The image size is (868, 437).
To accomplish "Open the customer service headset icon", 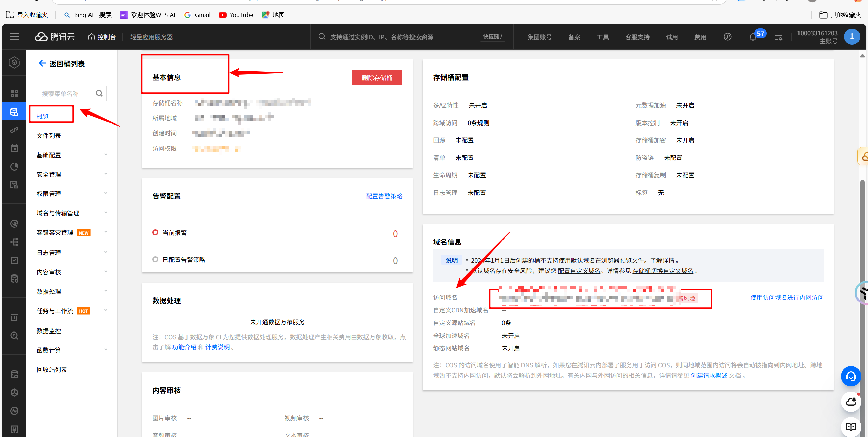I will (x=851, y=376).
